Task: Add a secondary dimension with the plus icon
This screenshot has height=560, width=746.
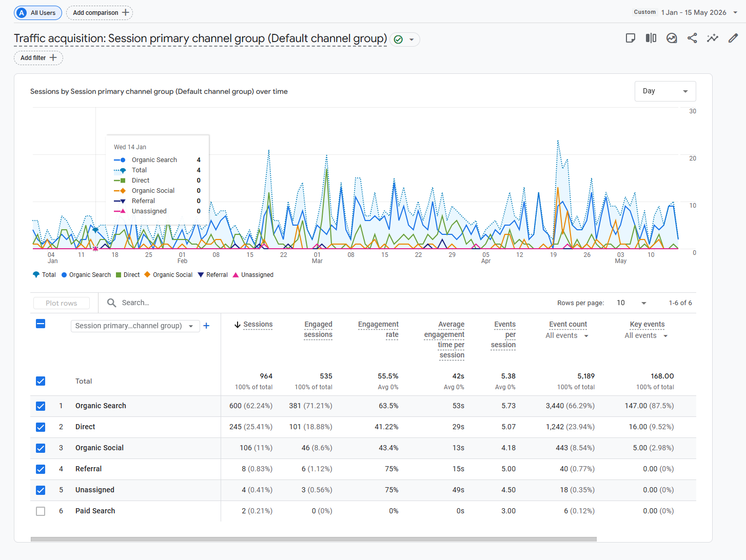Action: point(206,326)
